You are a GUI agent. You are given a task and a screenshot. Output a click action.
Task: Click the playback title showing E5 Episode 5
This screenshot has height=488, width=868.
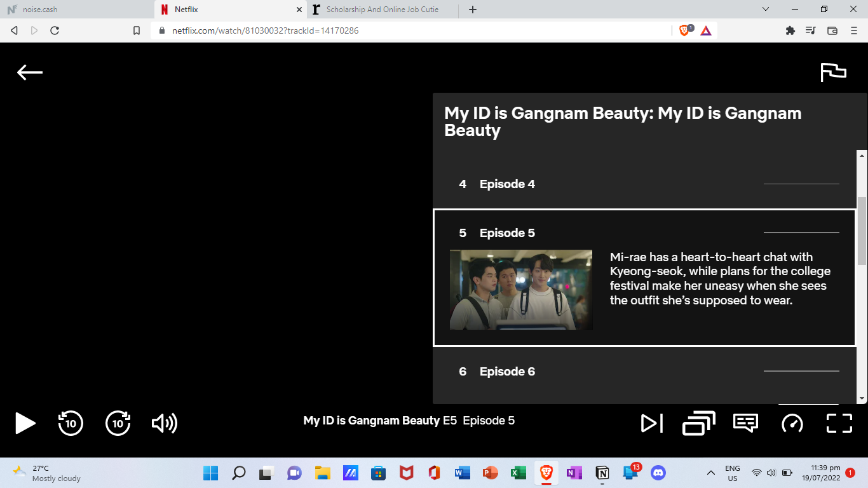click(x=409, y=421)
